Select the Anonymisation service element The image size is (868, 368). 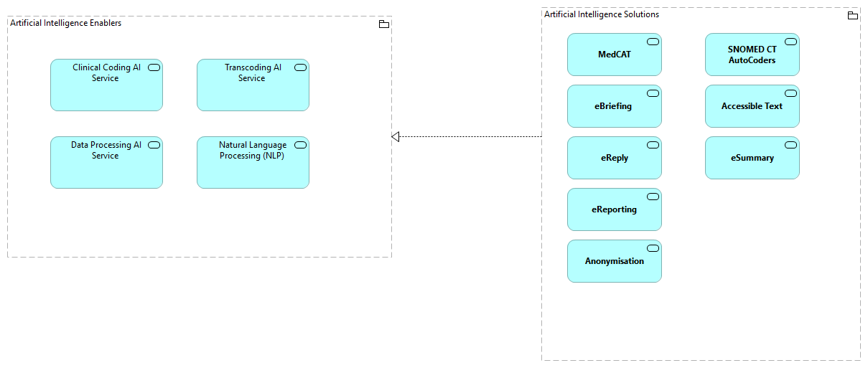pyautogui.click(x=615, y=261)
